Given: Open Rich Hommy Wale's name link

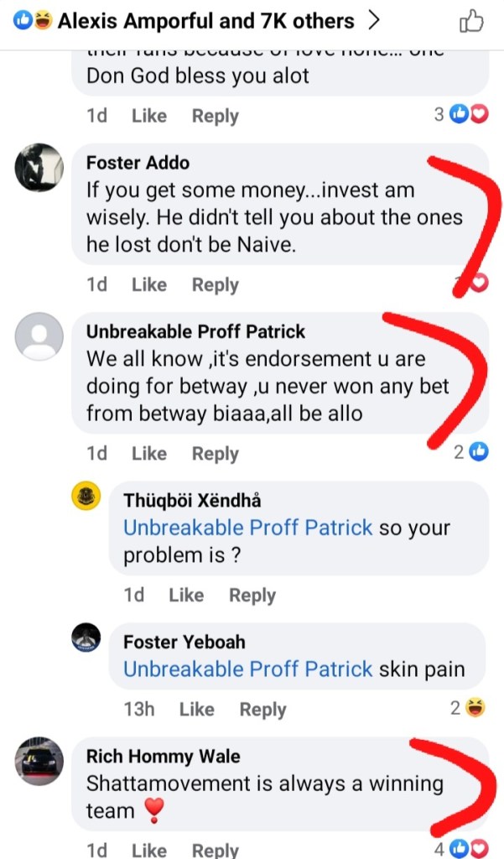Looking at the screenshot, I should [164, 756].
